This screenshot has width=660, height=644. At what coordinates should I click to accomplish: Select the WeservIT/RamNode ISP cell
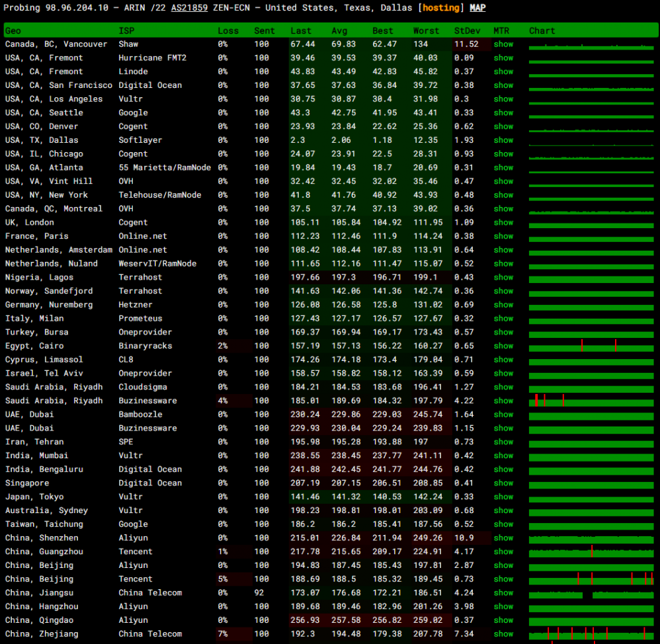point(157,264)
